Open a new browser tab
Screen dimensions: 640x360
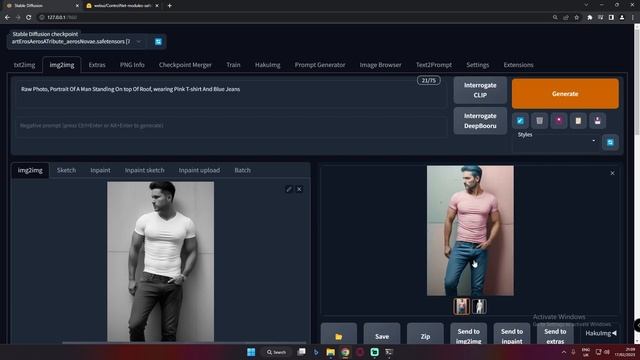(169, 6)
